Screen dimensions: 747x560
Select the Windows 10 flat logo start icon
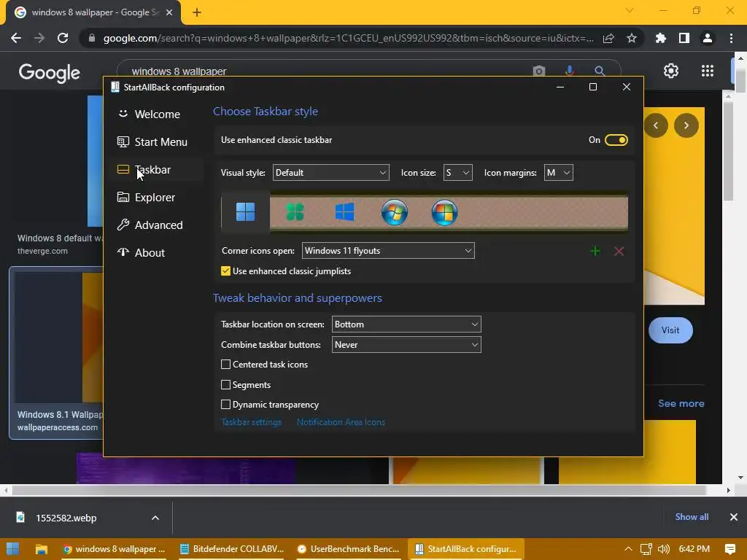[344, 212]
